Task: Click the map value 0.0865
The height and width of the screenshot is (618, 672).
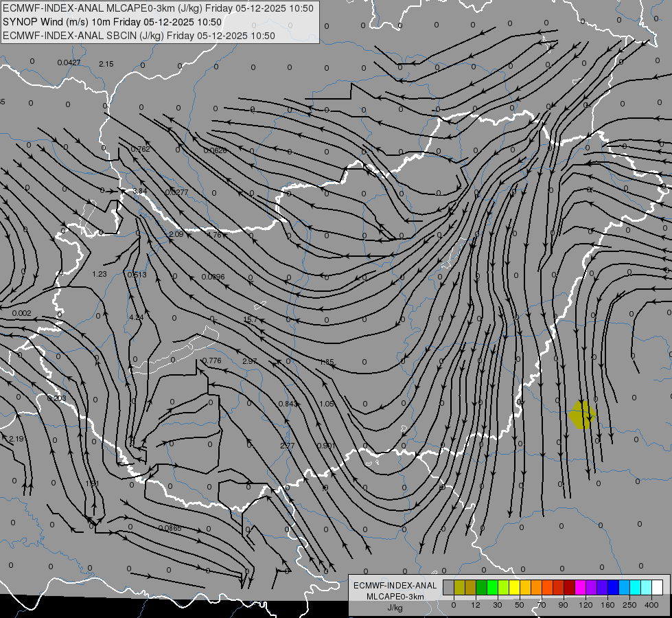Action: pos(170,528)
